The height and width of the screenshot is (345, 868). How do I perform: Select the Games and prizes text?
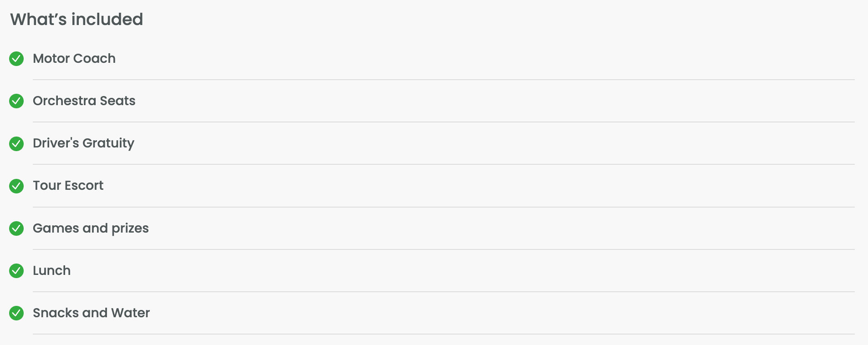(91, 228)
